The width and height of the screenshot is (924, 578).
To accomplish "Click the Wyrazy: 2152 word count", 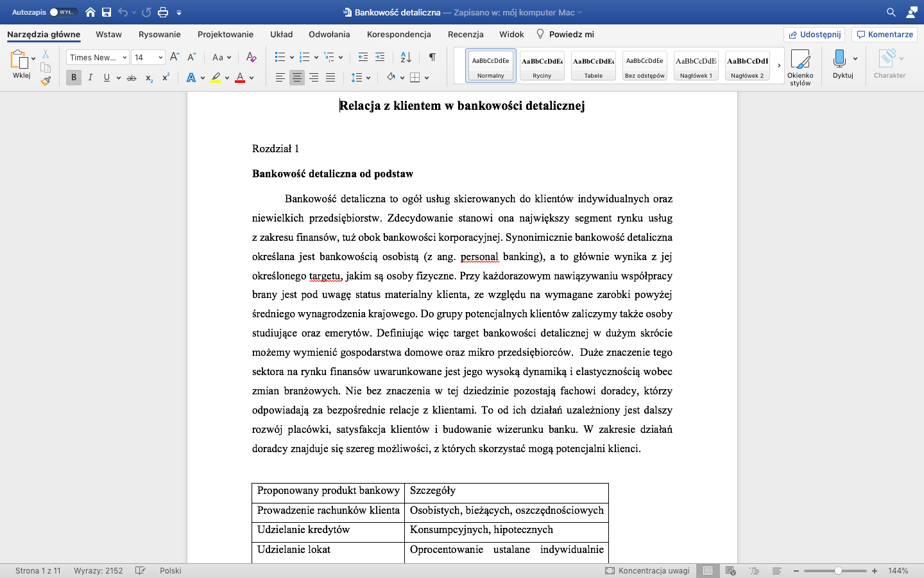I will 98,570.
